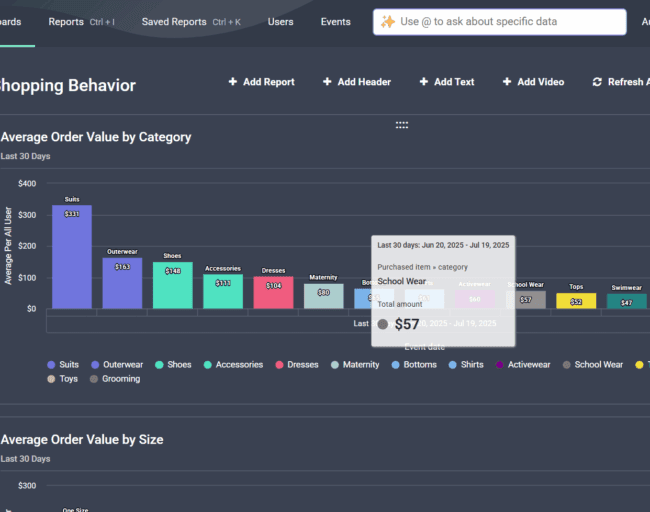
Task: Click the purple Suits bar showing $331
Action: coord(72,257)
